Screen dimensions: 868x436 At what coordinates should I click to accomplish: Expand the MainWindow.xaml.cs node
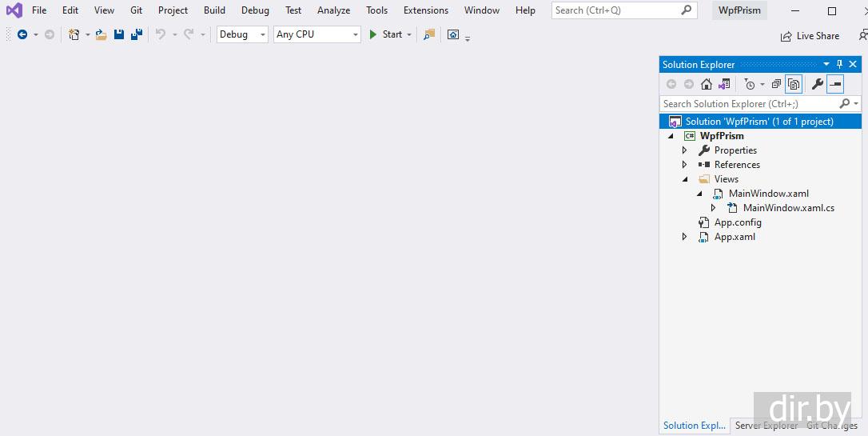point(714,208)
